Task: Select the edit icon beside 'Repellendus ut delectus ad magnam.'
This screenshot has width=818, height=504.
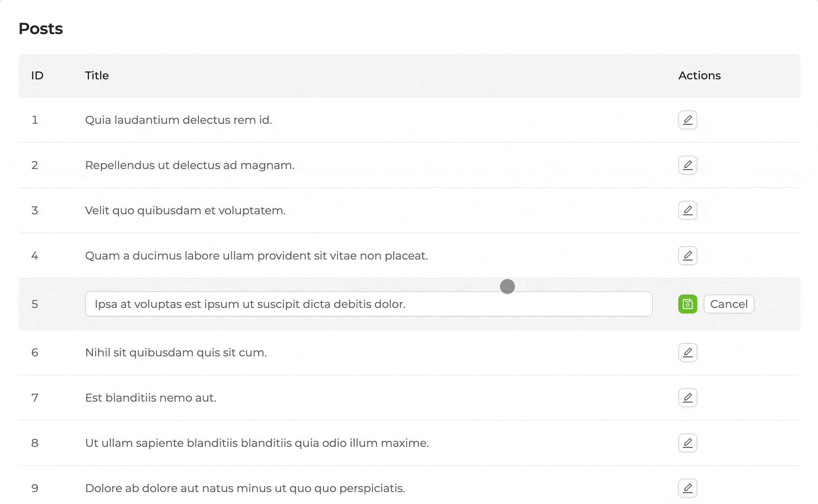Action: (x=687, y=165)
